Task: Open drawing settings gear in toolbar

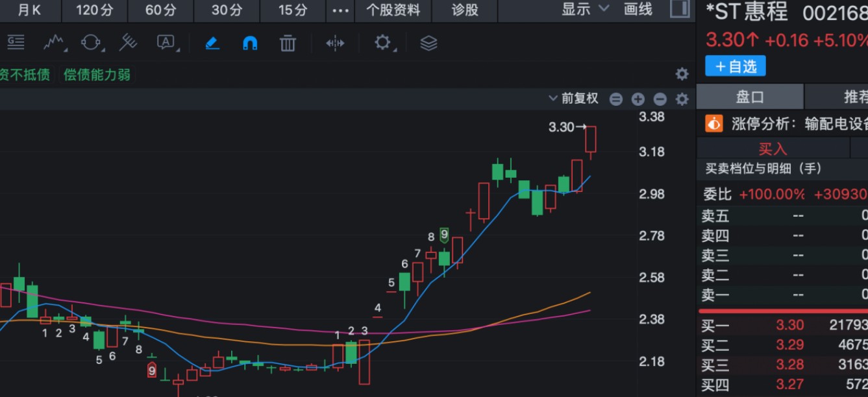Action: [382, 43]
